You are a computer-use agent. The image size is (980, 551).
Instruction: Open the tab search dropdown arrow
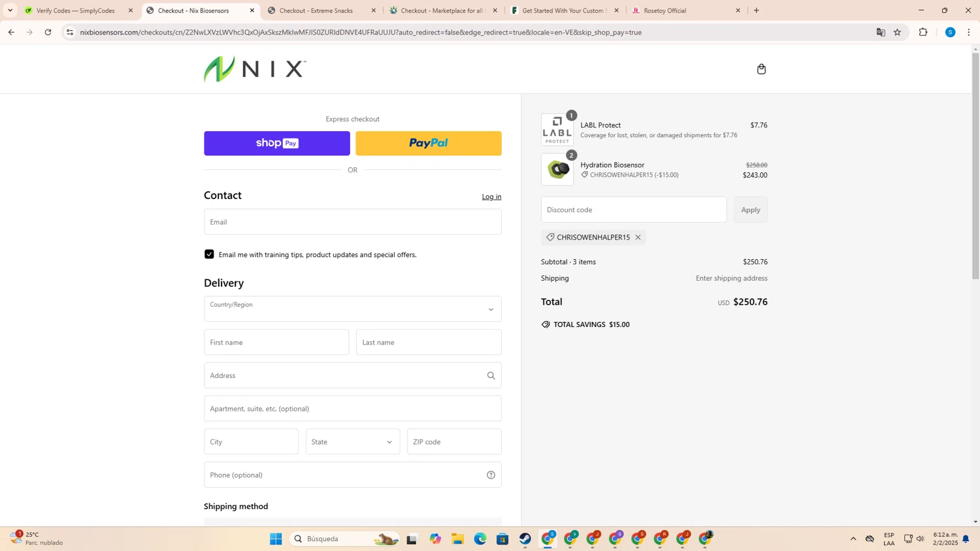coord(10,10)
